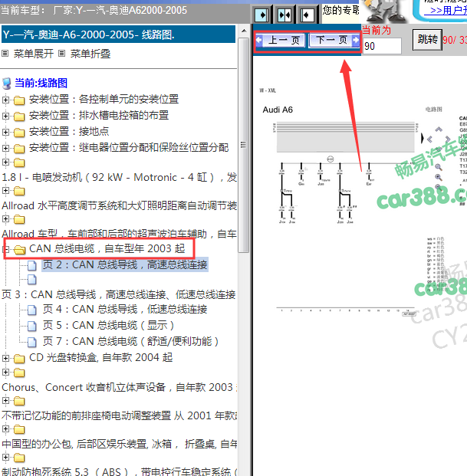The image size is (467, 476).
Task: Expand 安装位置:继电器位置分配 node
Action: 5,148
